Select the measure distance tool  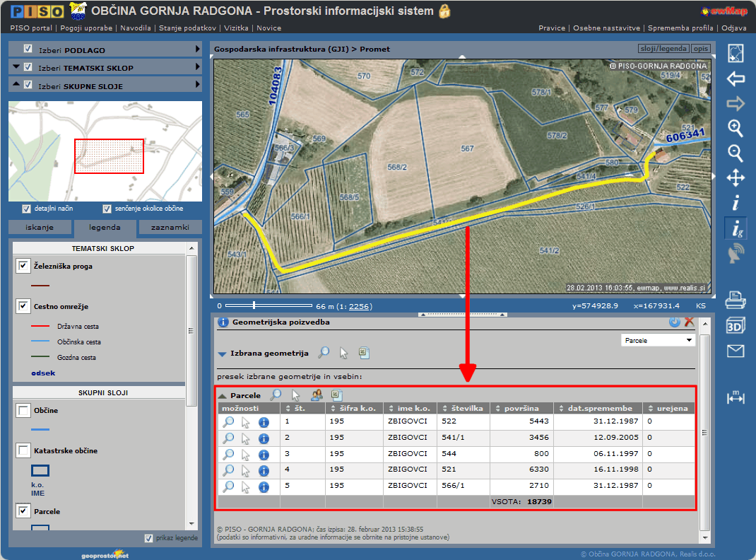point(736,399)
